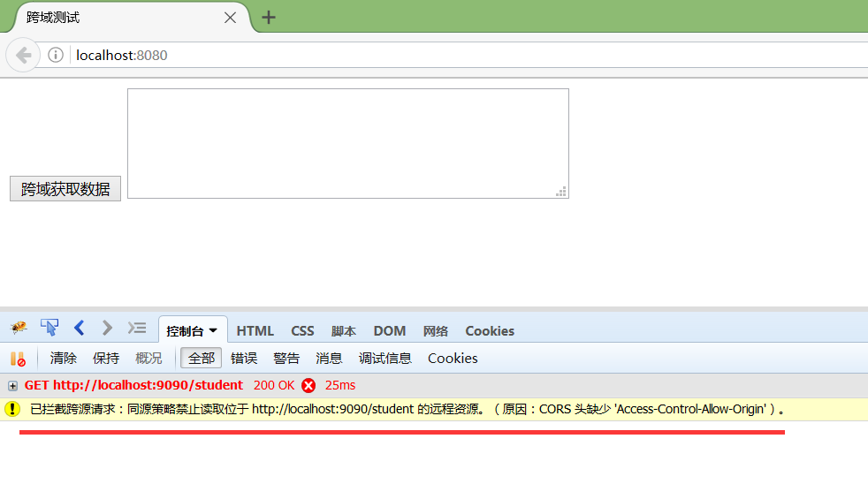Viewport: 868px width, 484px height.
Task: Switch to the 网络 panel tab
Action: pyautogui.click(x=436, y=331)
